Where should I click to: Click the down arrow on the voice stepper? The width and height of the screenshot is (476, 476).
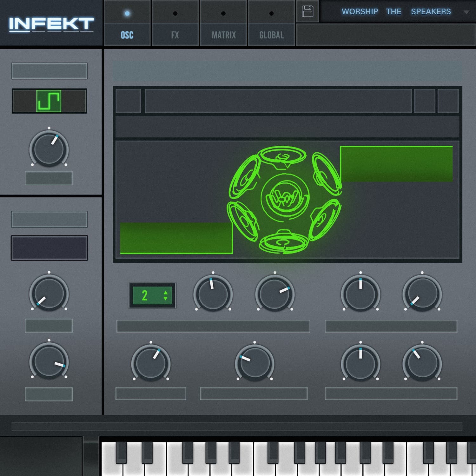tap(165, 299)
